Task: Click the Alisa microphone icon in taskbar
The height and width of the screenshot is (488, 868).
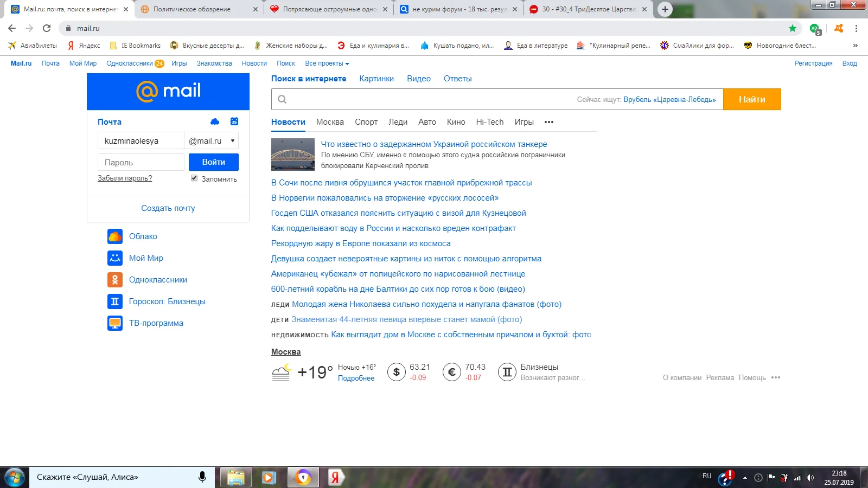Action: coord(202,478)
